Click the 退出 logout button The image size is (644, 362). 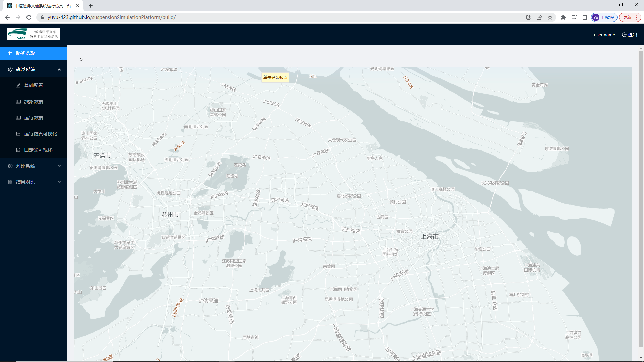point(630,35)
